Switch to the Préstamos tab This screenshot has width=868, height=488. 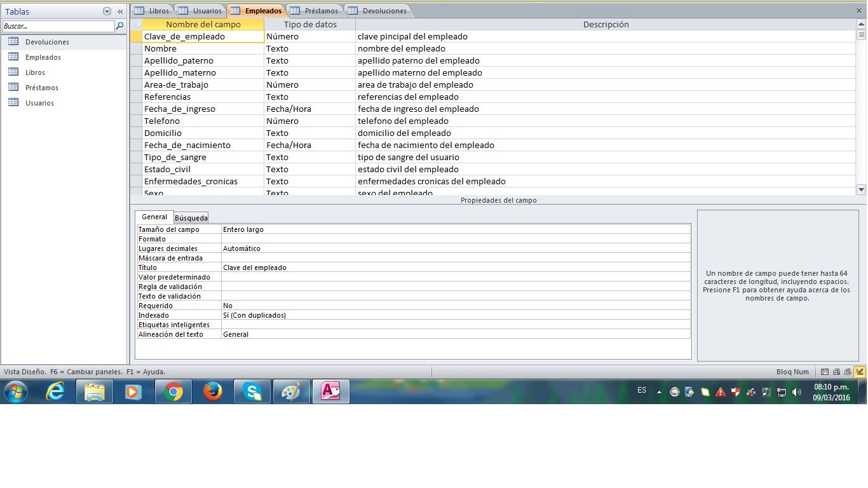(x=315, y=11)
